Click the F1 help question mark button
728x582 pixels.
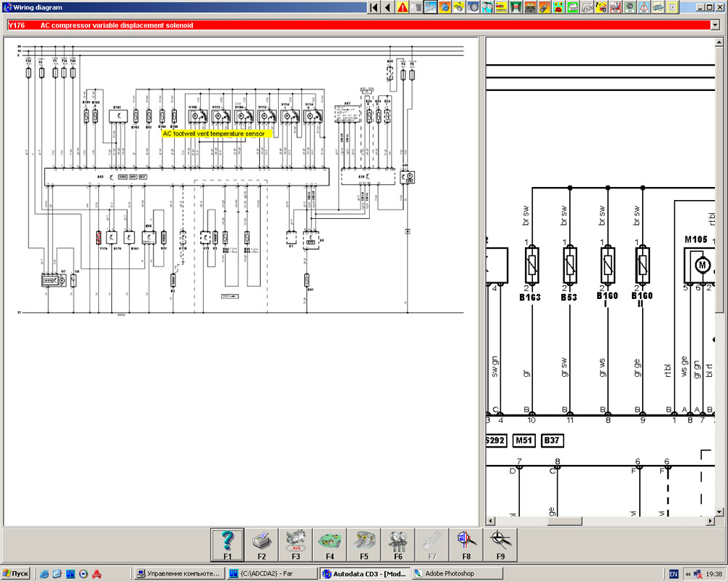[x=227, y=544]
